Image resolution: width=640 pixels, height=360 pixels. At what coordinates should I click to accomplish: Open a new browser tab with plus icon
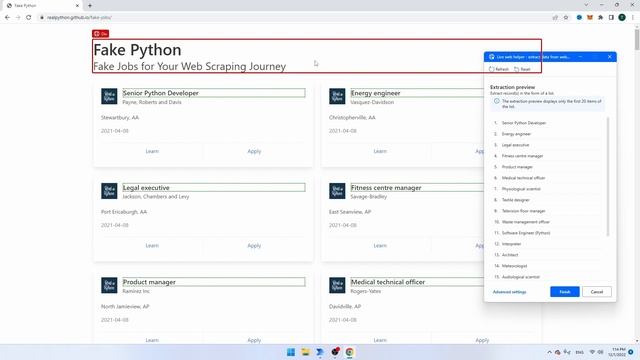90,6
